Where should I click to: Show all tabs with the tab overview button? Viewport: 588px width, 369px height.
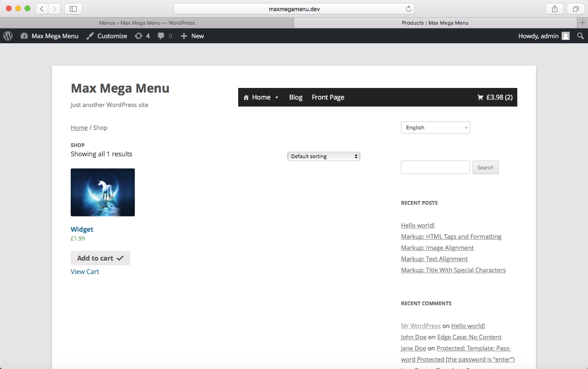point(575,9)
